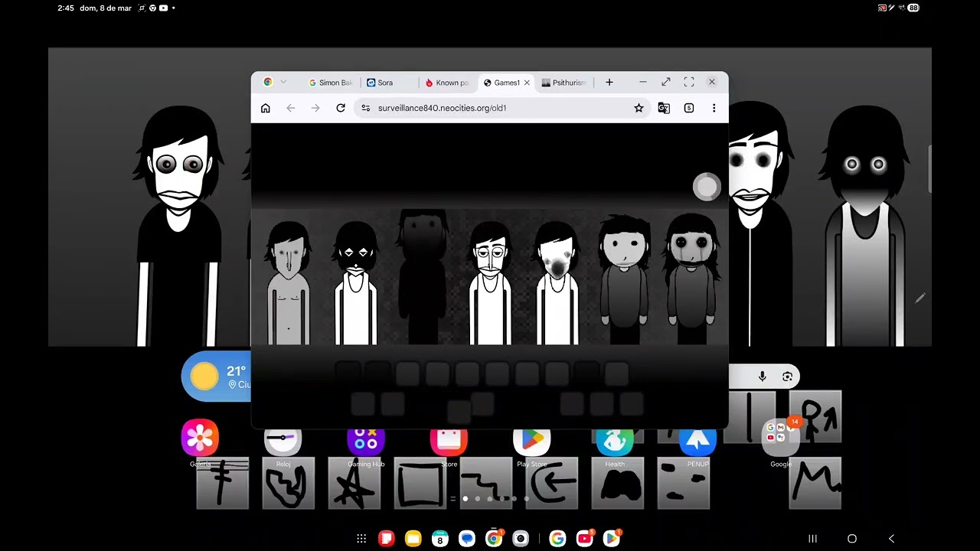Screen dimensions: 980x551
Task: Pick the black blob sound tile
Action: tap(618, 485)
